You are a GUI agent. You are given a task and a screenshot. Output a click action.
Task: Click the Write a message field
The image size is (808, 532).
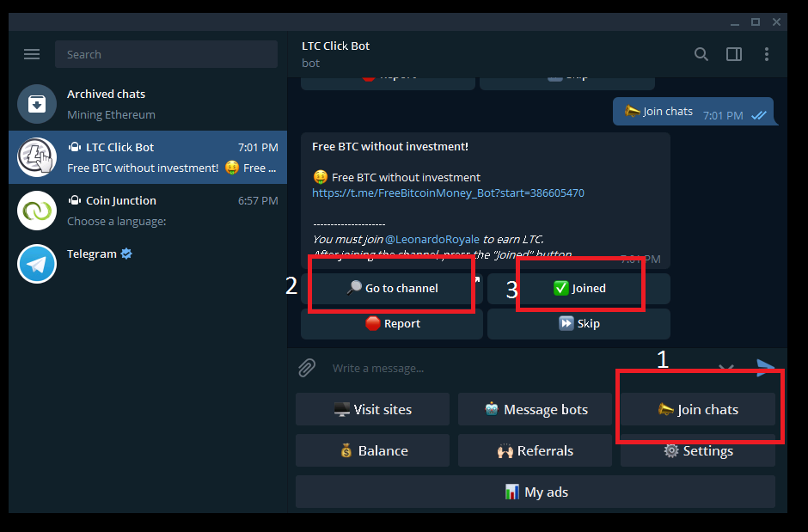[515, 368]
